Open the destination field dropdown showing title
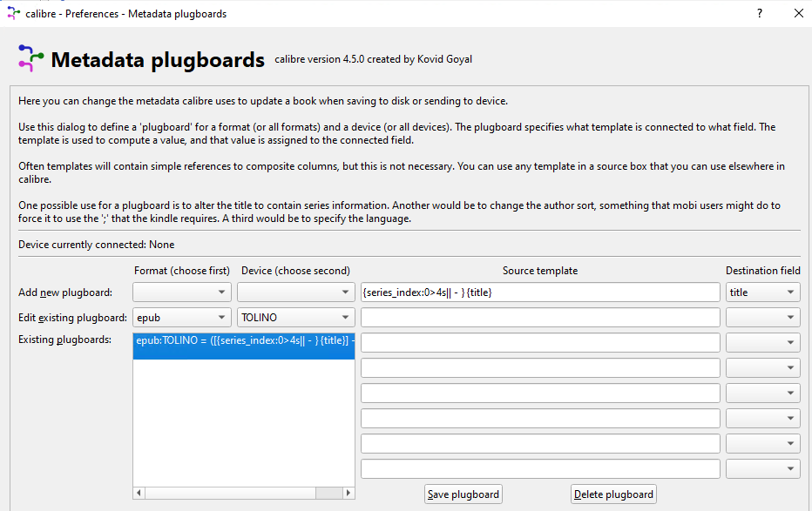The height and width of the screenshot is (511, 812). pyautogui.click(x=763, y=292)
